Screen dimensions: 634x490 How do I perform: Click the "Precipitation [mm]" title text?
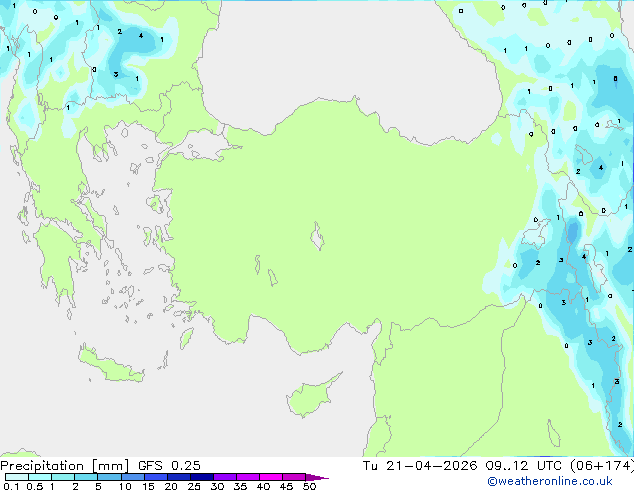pos(65,466)
